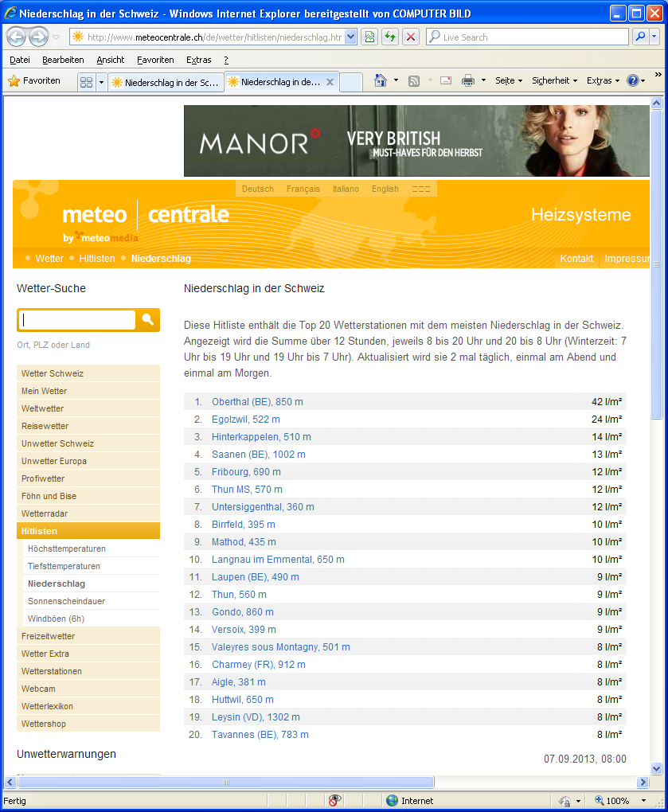Switch to first Niederschlag in der Sc... tab
The image size is (668, 812).
click(166, 82)
